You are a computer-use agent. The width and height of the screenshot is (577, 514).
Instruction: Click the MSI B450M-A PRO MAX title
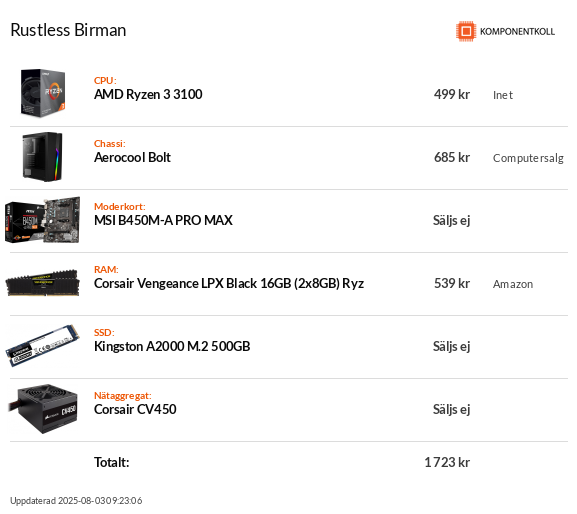[x=163, y=220]
